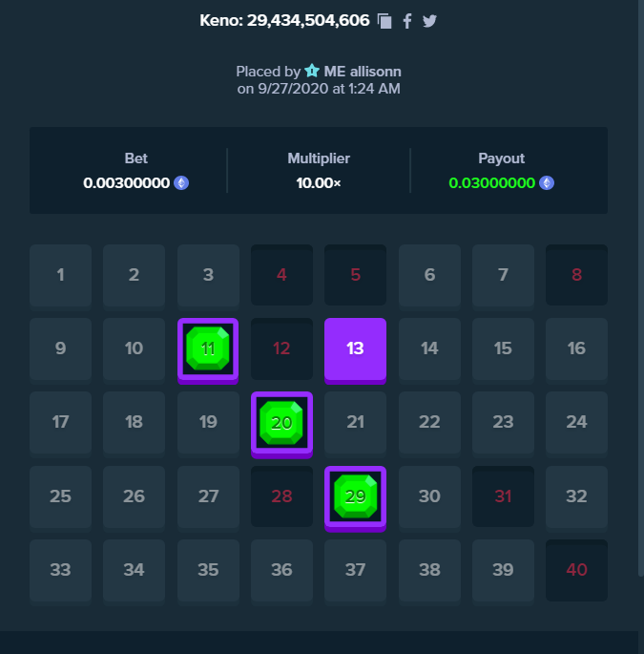Share the bet on Facebook
The image size is (644, 654).
click(407, 21)
